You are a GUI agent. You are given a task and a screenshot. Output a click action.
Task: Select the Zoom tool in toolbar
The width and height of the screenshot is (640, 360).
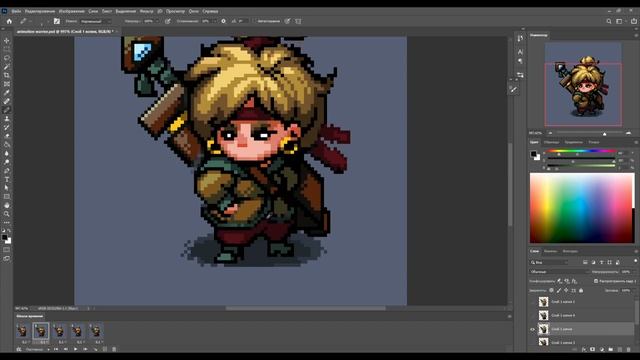pyautogui.click(x=7, y=214)
